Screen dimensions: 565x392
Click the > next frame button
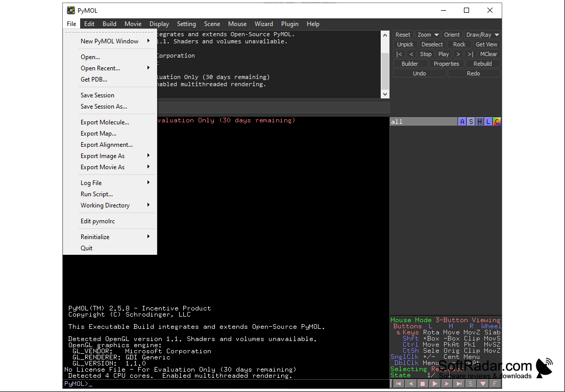[x=458, y=54]
